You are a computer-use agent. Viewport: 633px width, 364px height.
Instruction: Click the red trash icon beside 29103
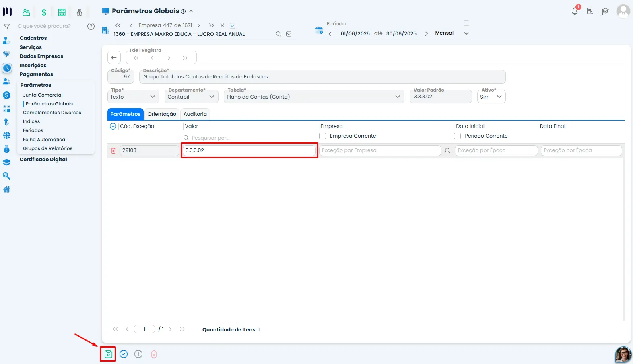coord(113,150)
